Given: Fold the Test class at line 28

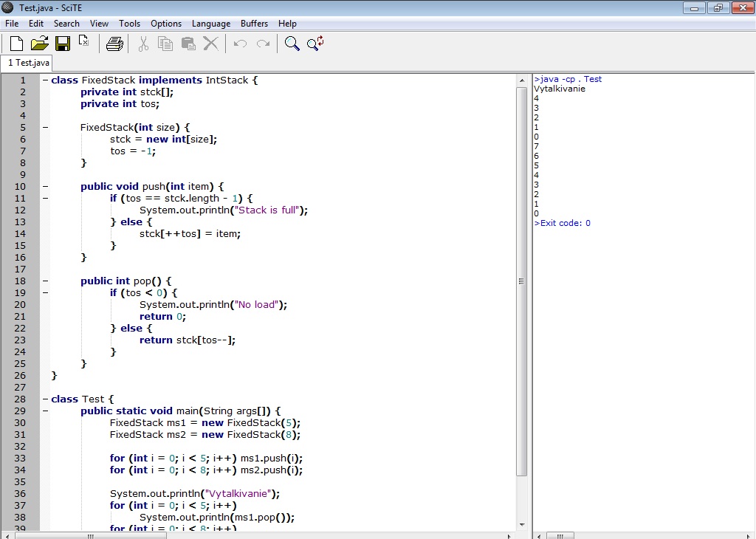Looking at the screenshot, I should click(x=45, y=399).
